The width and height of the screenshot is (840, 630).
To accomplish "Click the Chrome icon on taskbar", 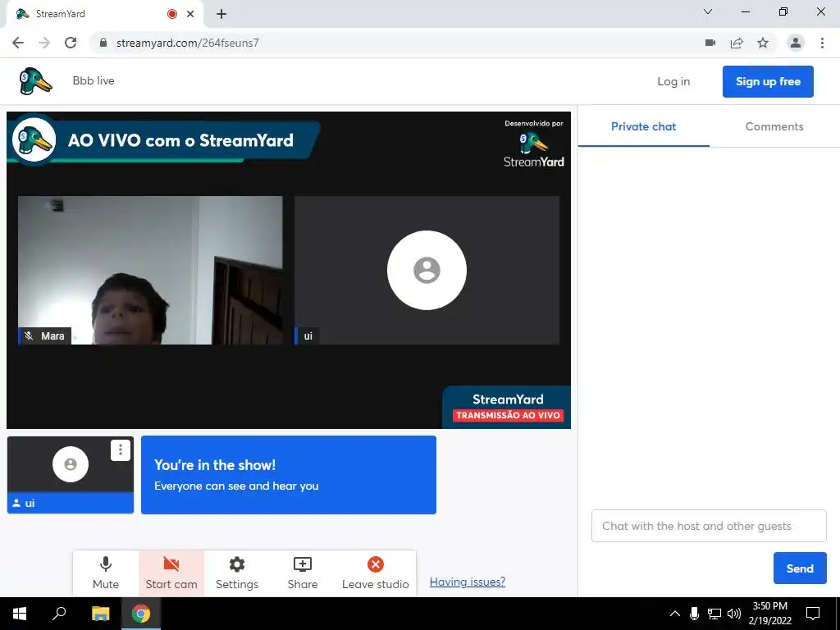I will click(x=141, y=614).
